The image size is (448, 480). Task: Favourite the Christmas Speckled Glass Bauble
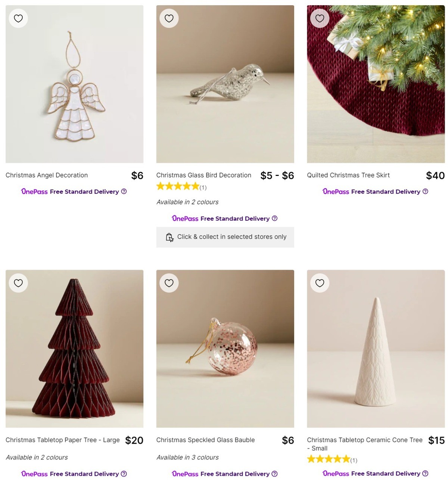point(169,283)
